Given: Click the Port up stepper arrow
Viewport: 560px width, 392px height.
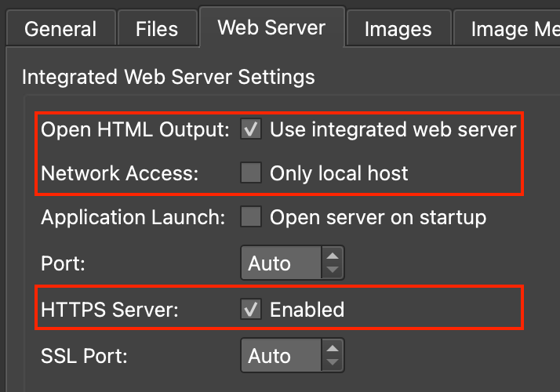Looking at the screenshot, I should click(x=333, y=256).
